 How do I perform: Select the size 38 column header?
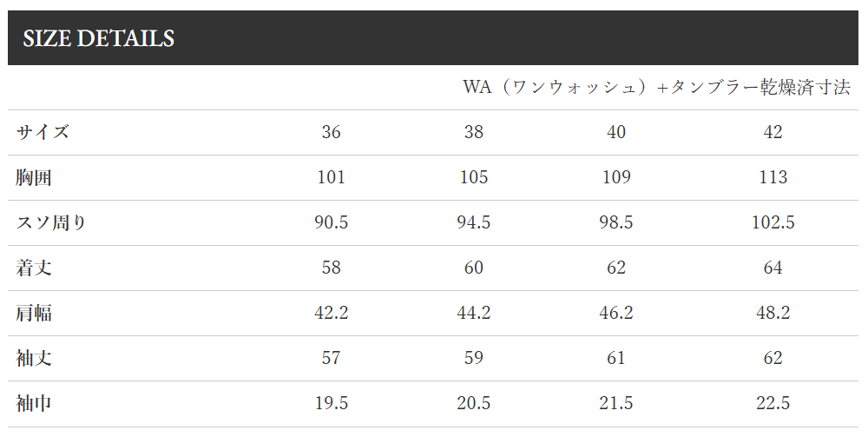pos(473,132)
